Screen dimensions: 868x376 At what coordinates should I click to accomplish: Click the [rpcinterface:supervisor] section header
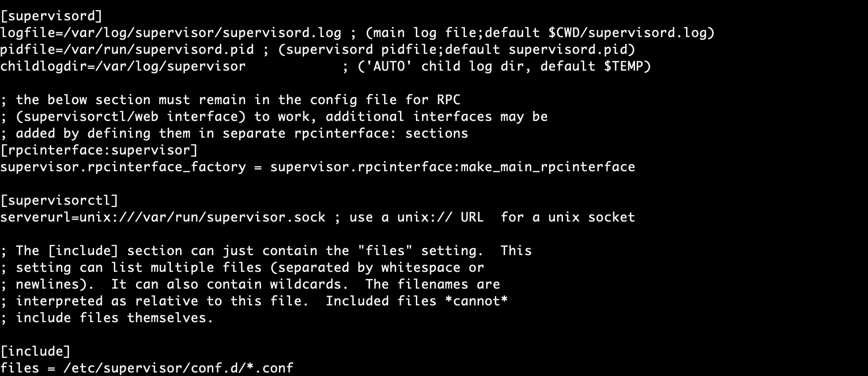pos(99,150)
